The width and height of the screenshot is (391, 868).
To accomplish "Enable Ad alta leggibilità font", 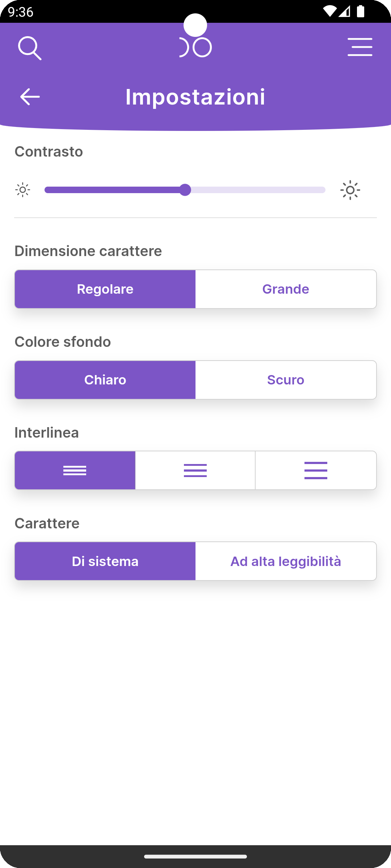I will [x=286, y=561].
